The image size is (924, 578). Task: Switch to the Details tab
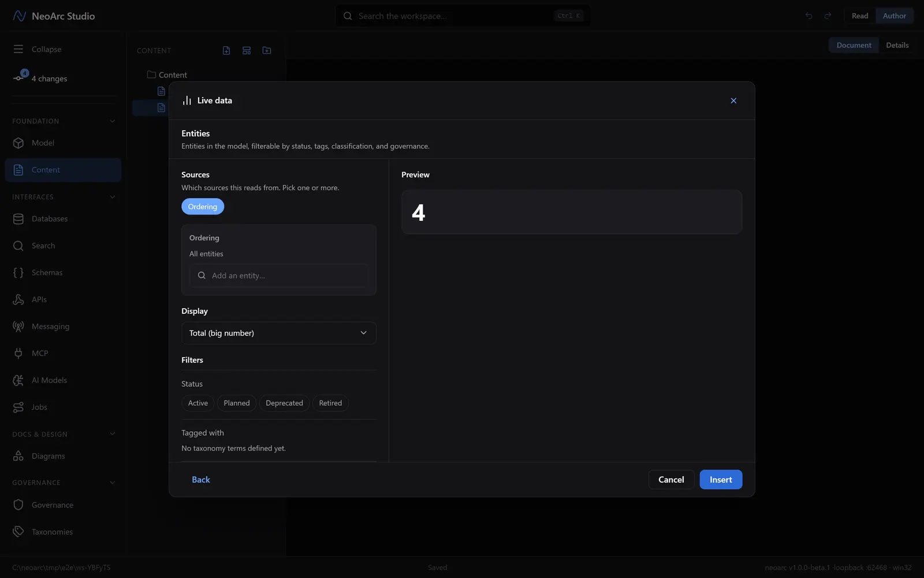[897, 45]
